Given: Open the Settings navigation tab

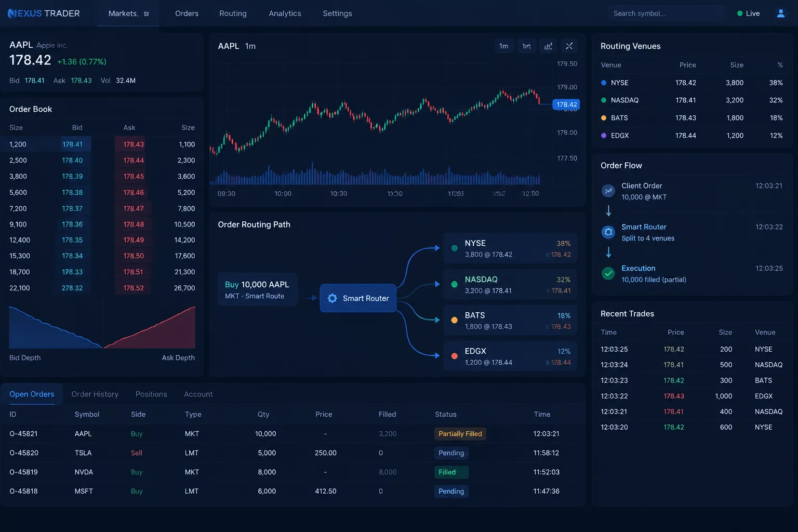Looking at the screenshot, I should point(337,14).
